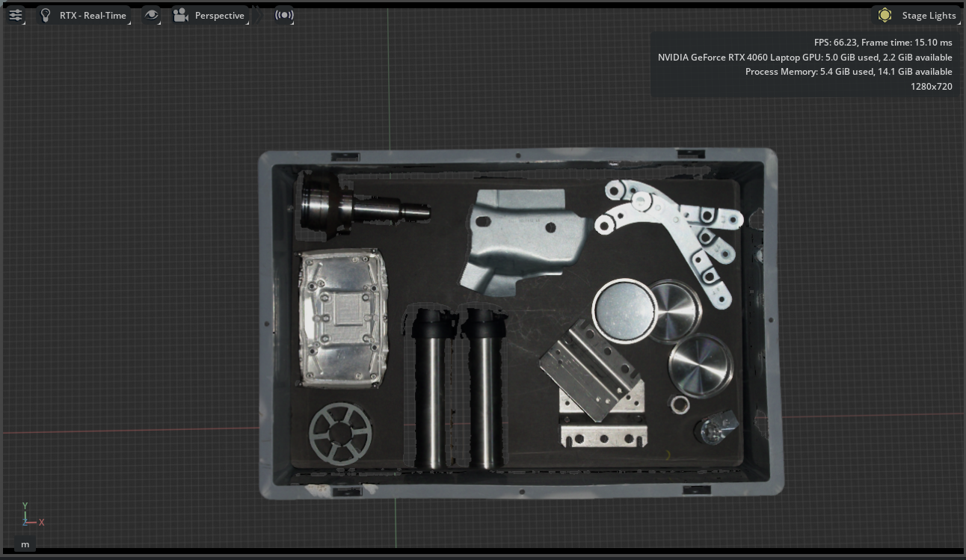
Task: Toggle the eye show/hide visibility menu
Action: click(x=151, y=15)
